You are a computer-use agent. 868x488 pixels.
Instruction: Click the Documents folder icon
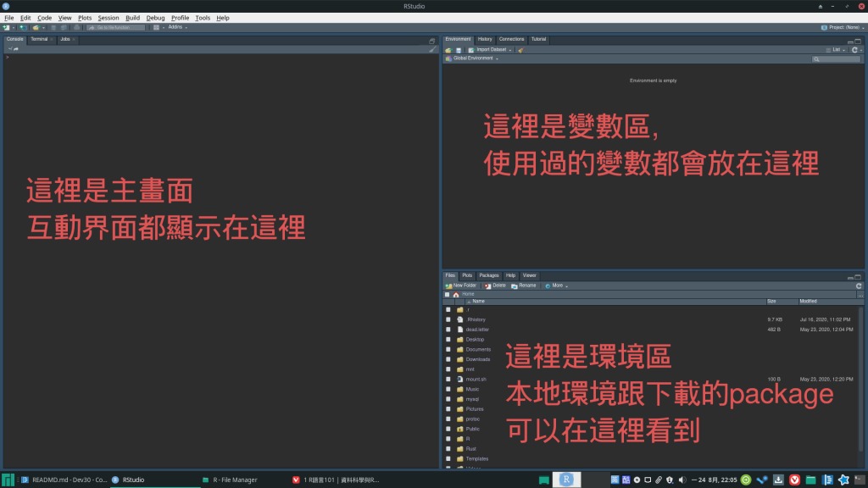(x=460, y=350)
